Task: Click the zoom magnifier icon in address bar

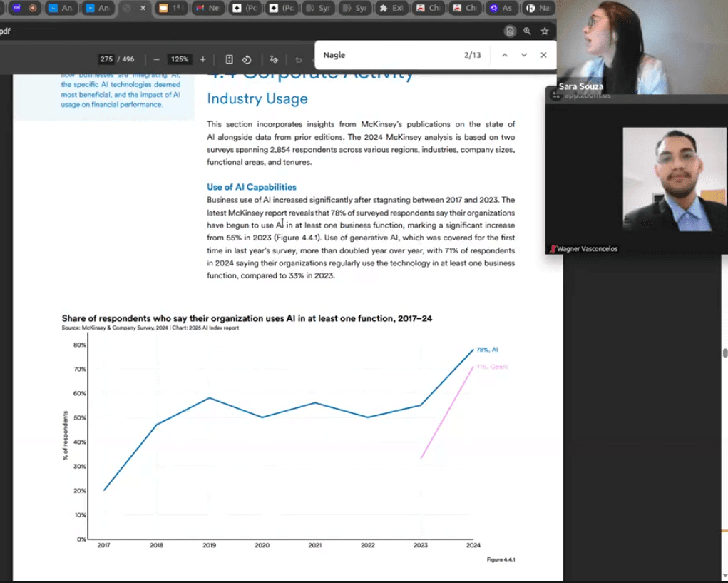Action: 528,31
